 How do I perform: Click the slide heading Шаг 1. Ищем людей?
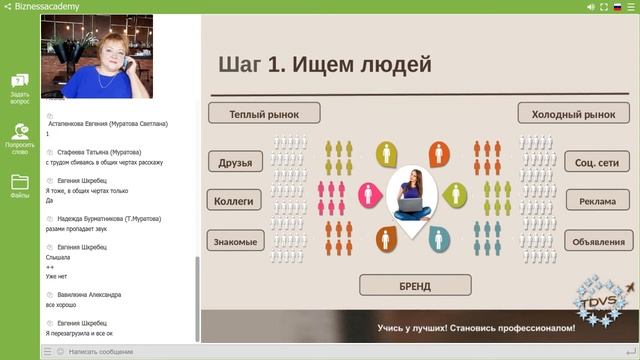coord(325,64)
